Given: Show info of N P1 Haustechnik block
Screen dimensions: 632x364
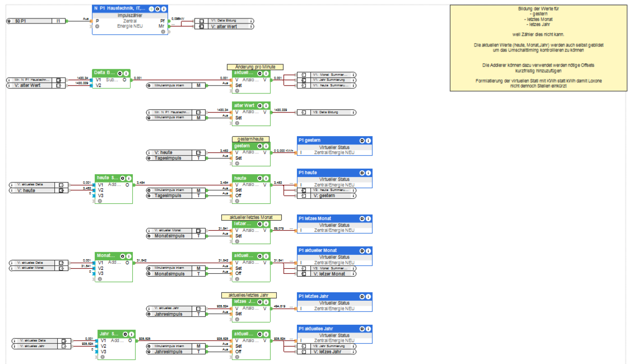Looking at the screenshot, I should tap(164, 8).
